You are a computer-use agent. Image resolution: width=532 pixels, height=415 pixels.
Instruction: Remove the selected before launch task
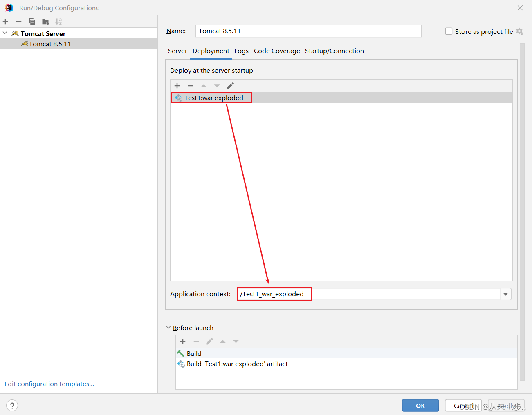click(196, 341)
